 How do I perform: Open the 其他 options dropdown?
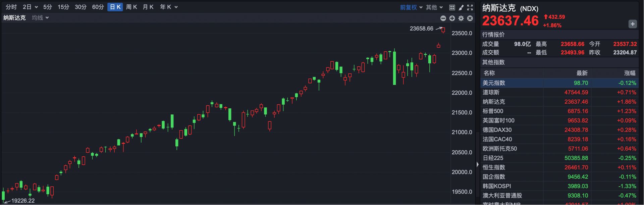coord(434,7)
